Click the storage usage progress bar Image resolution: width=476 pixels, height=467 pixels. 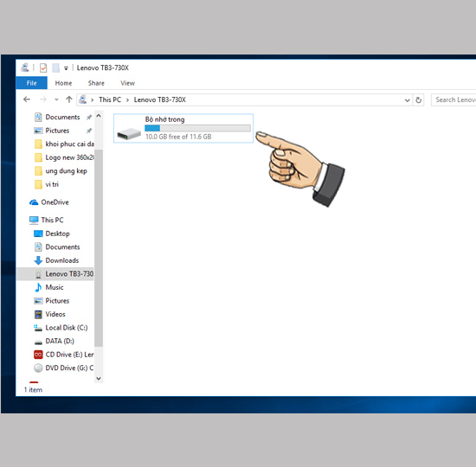click(x=197, y=128)
